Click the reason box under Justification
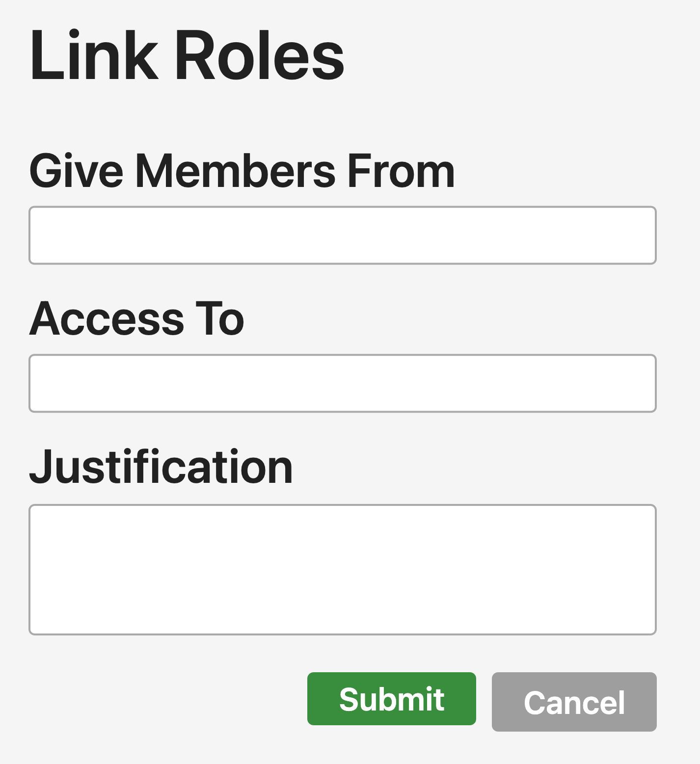This screenshot has width=700, height=764. click(x=342, y=569)
